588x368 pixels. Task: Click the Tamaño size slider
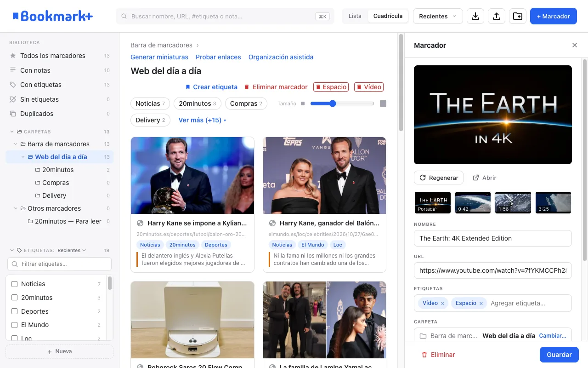click(x=342, y=103)
